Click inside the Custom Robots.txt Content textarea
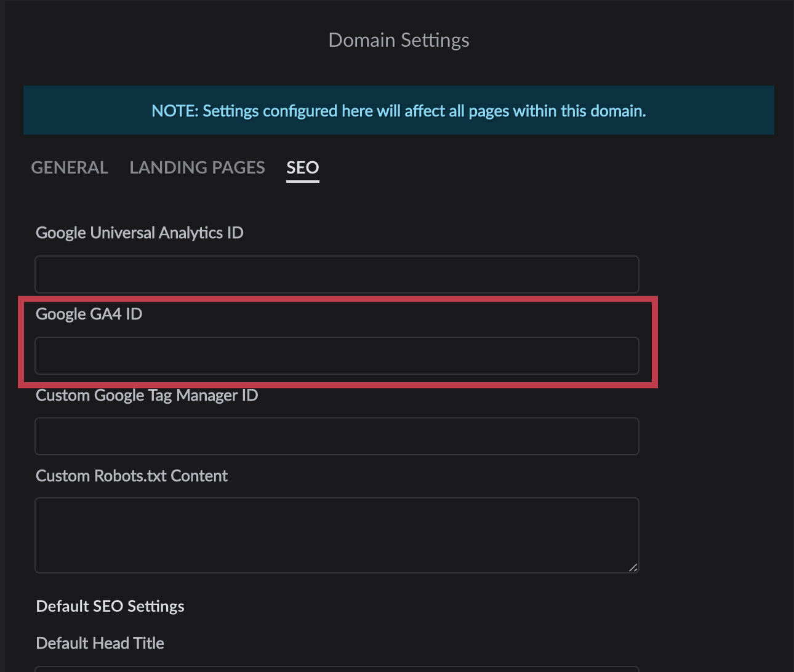794x672 pixels. [337, 535]
